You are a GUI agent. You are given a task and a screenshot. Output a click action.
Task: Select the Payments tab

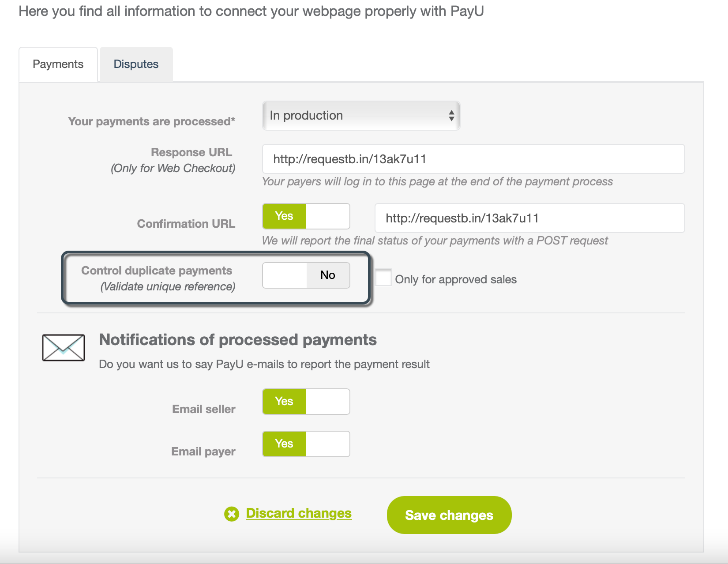(58, 64)
